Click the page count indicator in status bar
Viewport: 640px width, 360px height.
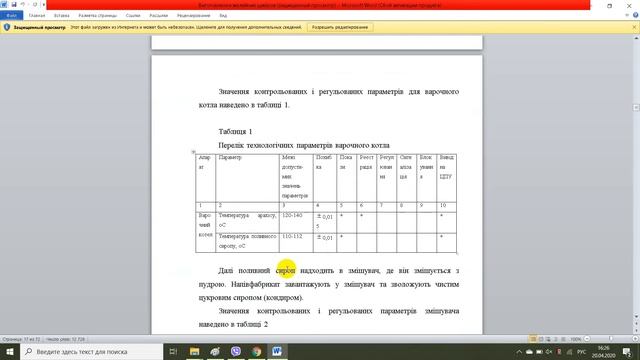coord(21,339)
